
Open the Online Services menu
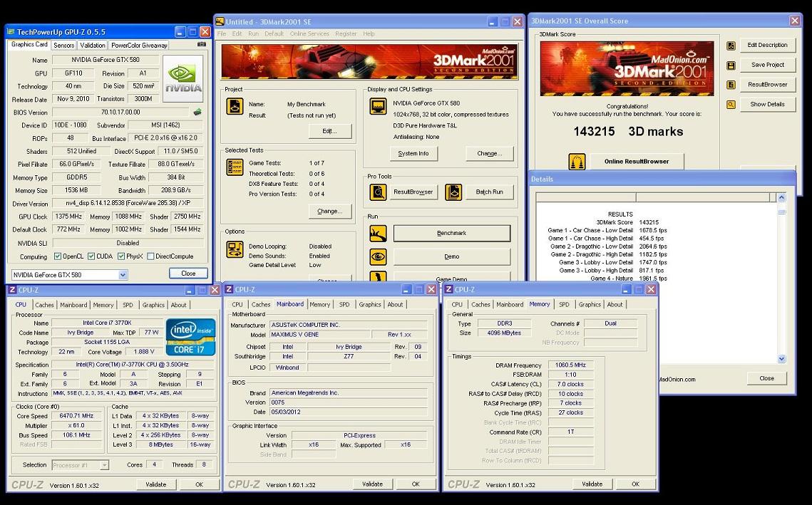[x=309, y=33]
